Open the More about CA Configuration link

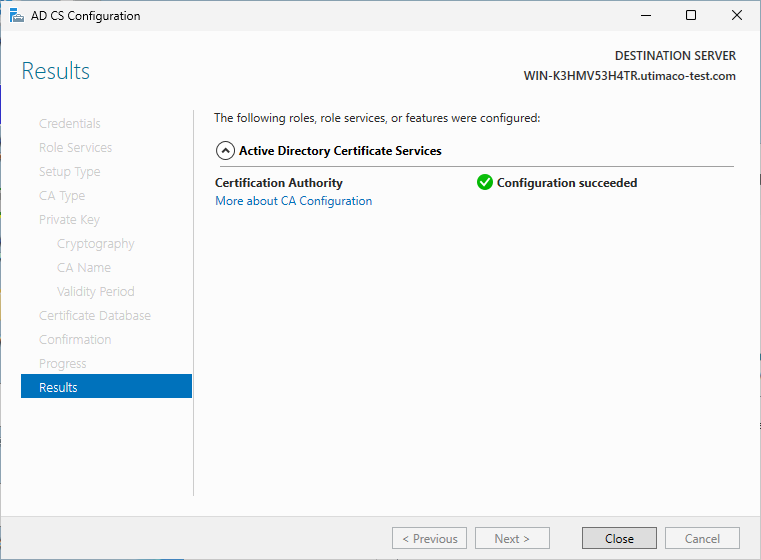294,201
